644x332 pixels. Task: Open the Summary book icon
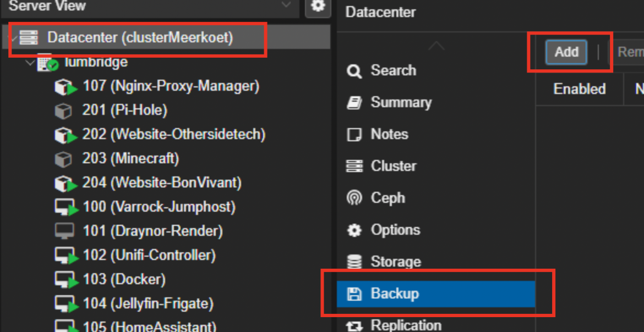tap(354, 103)
